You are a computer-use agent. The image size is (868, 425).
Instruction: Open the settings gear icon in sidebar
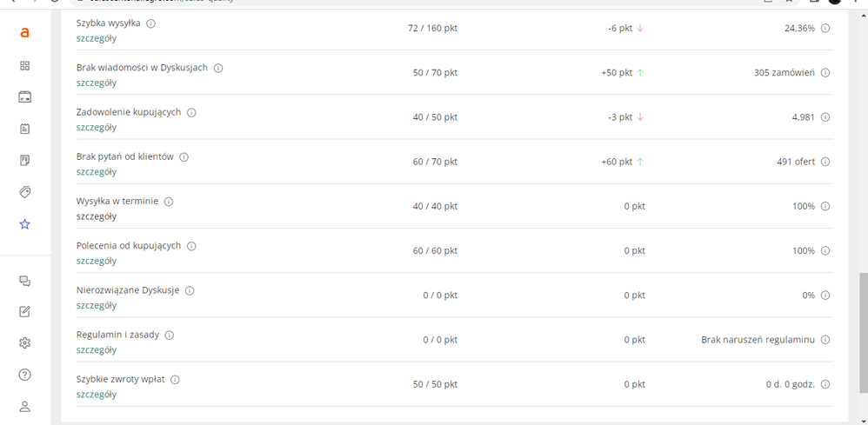pyautogui.click(x=24, y=343)
